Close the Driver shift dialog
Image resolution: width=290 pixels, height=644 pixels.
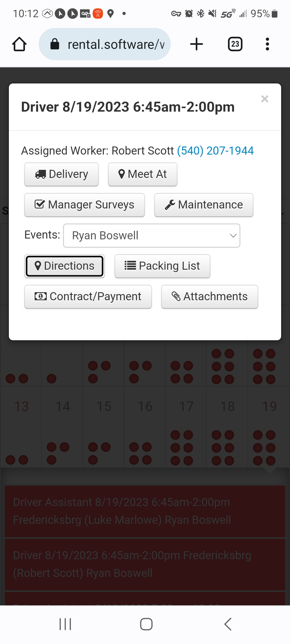[x=264, y=99]
